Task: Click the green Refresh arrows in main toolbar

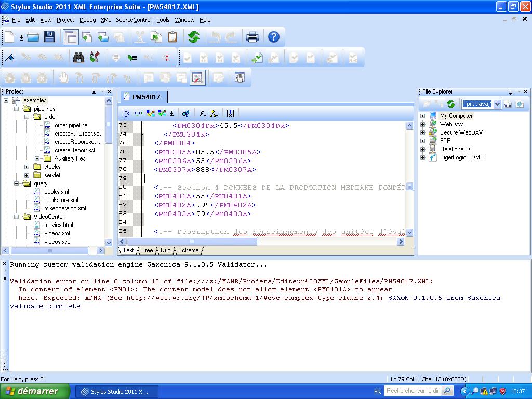Action: 194,37
